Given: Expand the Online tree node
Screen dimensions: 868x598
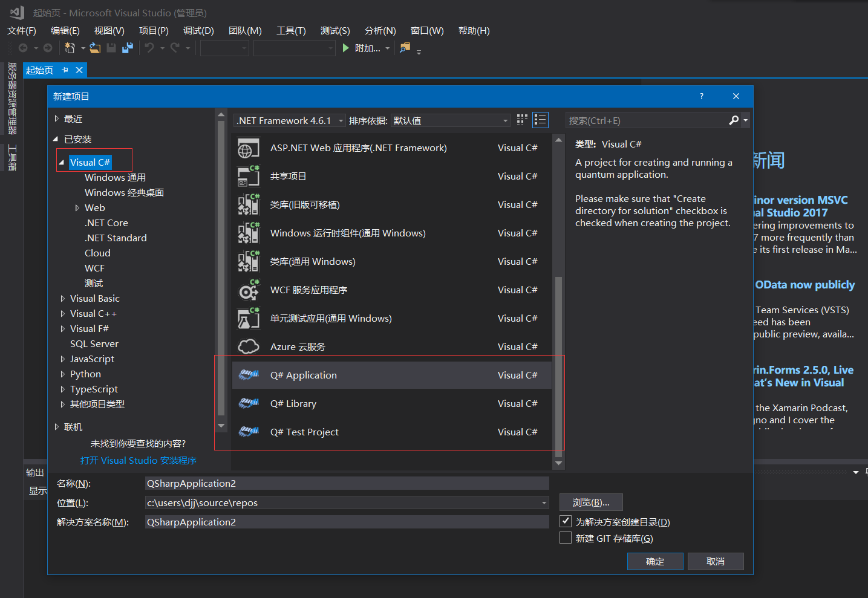Looking at the screenshot, I should tap(56, 427).
